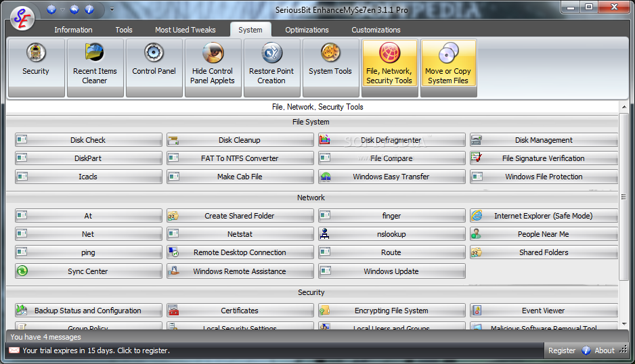The width and height of the screenshot is (635, 364).
Task: Open File Signature Verification
Action: (x=544, y=158)
